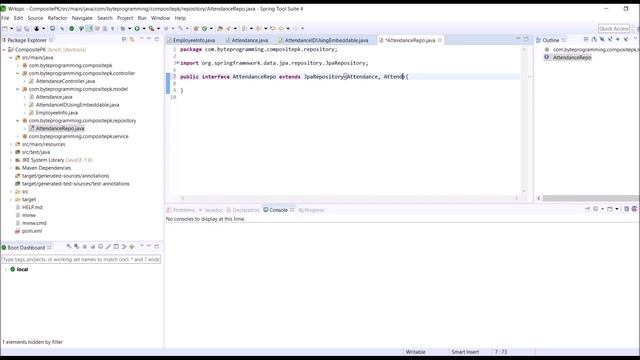Toggle Hide Local Types in Outline view
640x360 pixels.
coord(626,40)
